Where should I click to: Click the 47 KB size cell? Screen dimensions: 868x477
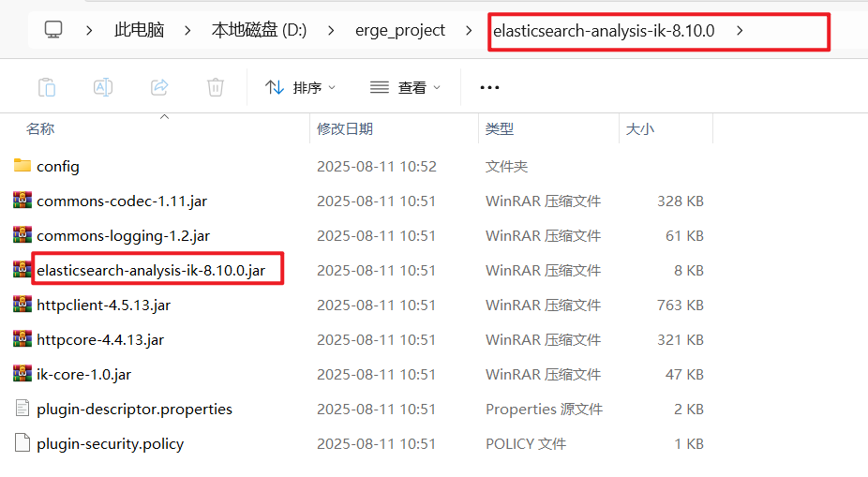tap(685, 375)
